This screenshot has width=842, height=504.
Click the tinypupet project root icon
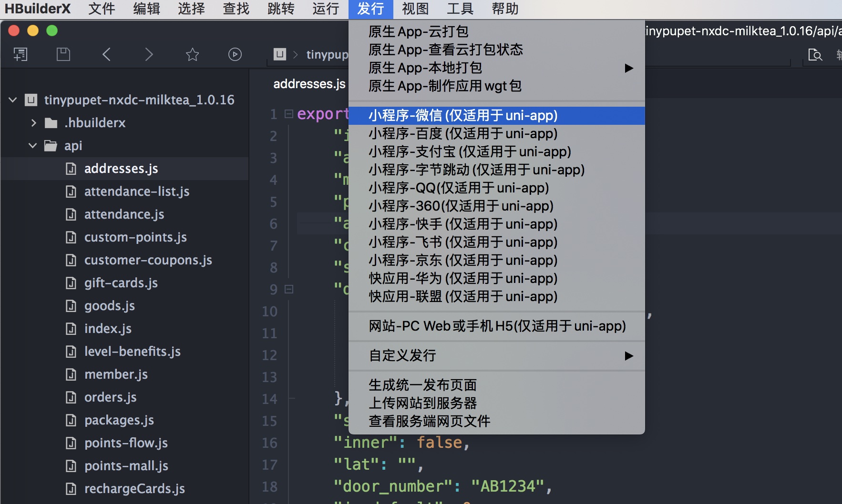(31, 100)
